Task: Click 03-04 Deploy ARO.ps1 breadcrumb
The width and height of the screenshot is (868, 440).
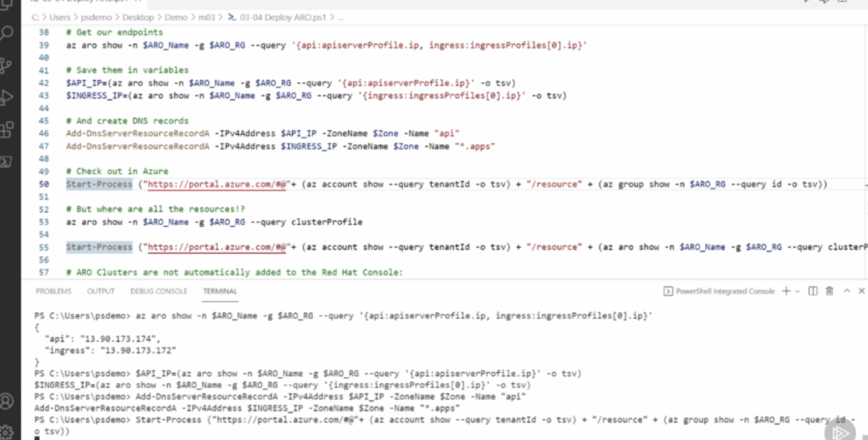Action: (x=278, y=17)
